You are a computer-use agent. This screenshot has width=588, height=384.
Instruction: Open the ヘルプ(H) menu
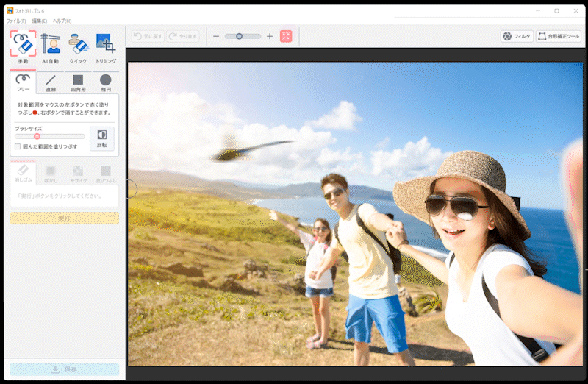62,21
